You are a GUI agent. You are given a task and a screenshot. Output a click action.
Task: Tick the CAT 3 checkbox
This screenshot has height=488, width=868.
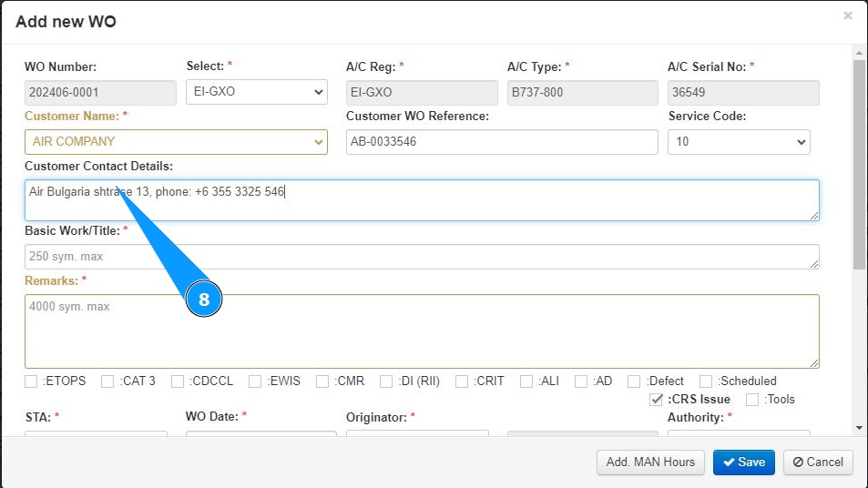coord(107,381)
